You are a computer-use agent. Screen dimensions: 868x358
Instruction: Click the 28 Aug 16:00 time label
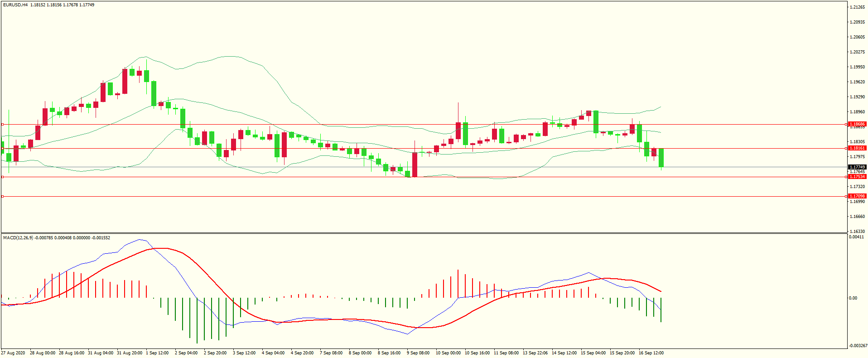72,353
